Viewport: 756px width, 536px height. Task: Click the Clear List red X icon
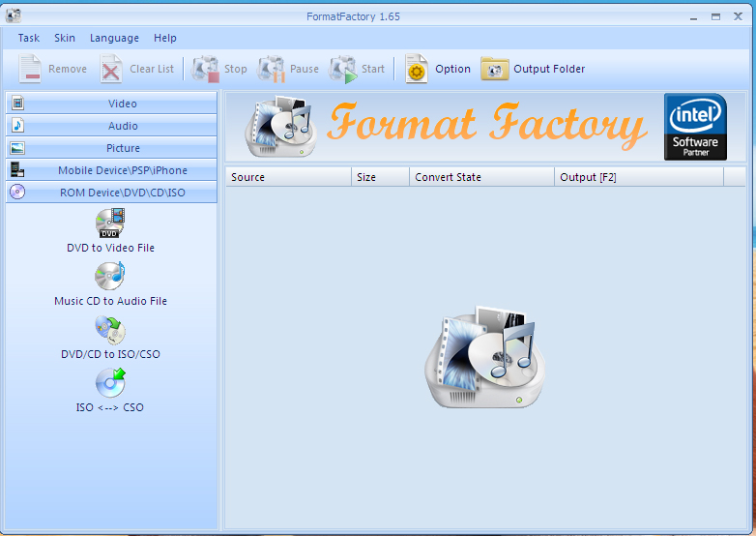tap(111, 69)
